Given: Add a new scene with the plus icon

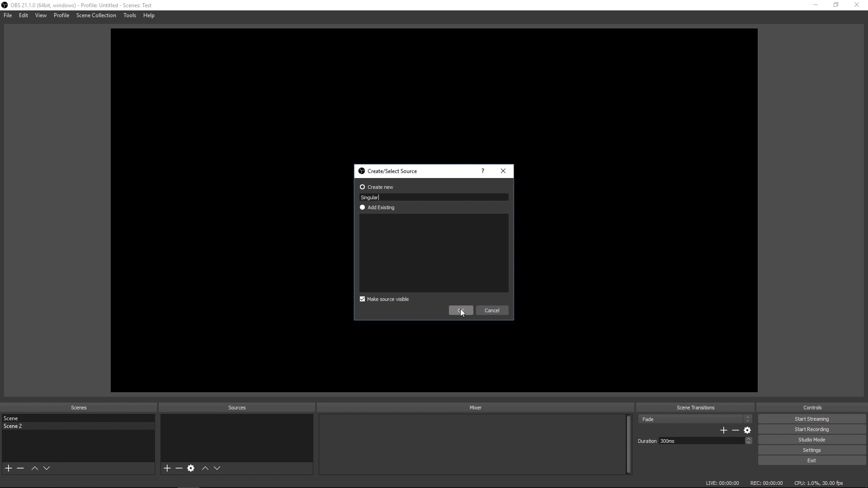Looking at the screenshot, I should [9, 468].
